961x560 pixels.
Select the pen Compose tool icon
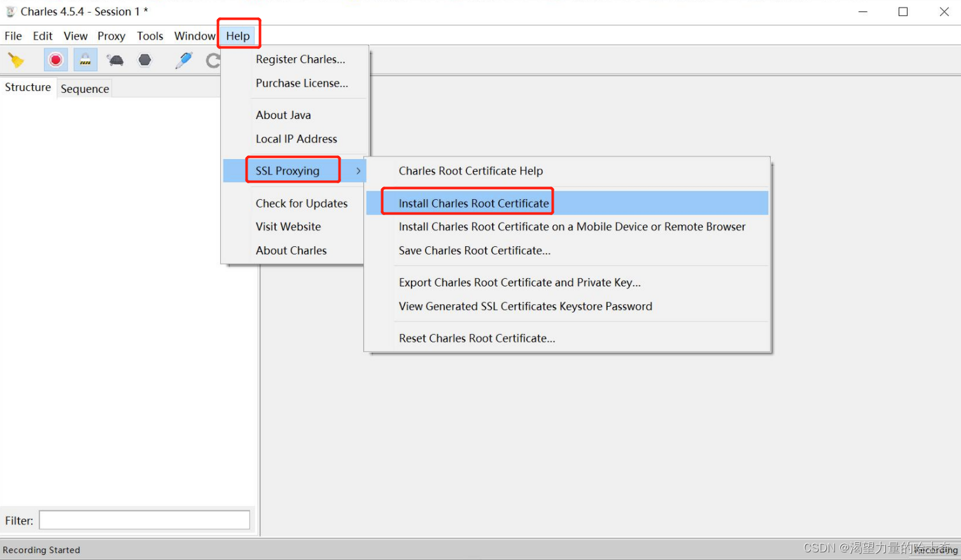tap(184, 60)
